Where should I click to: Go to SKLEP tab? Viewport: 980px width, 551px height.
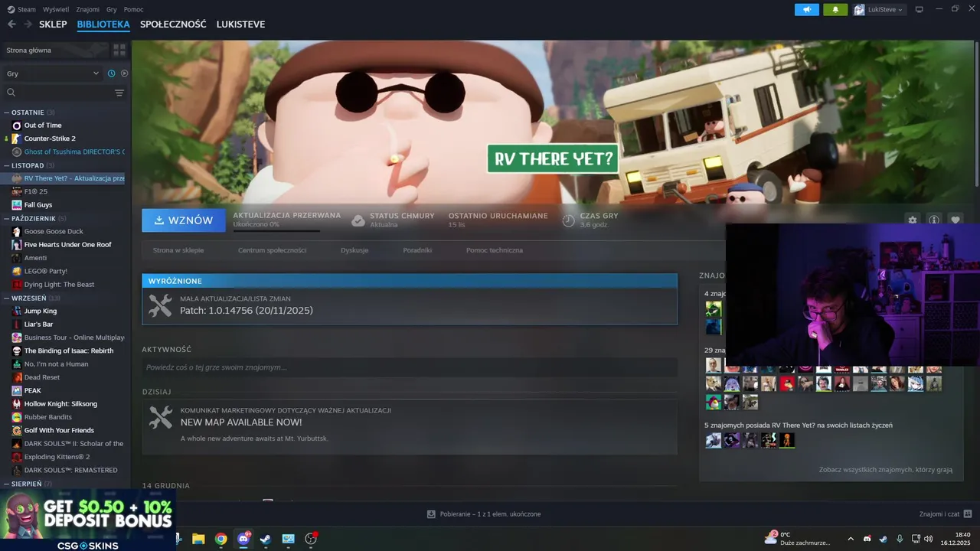53,24
